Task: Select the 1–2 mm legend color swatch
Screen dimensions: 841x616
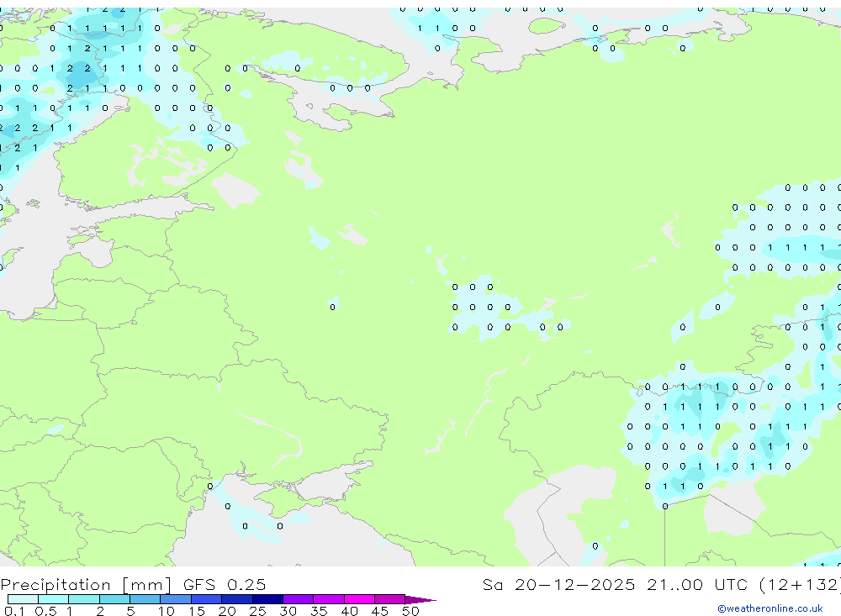Action: (84, 599)
